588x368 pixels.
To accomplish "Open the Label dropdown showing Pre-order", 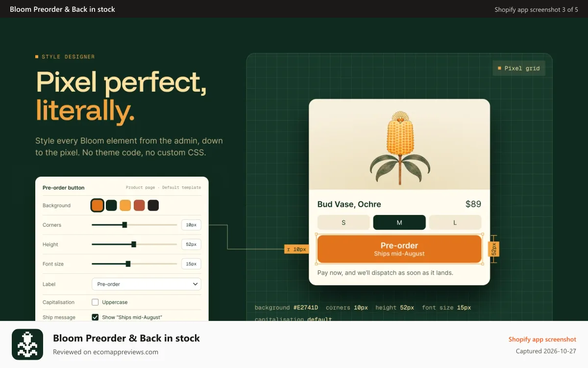I will 147,284.
